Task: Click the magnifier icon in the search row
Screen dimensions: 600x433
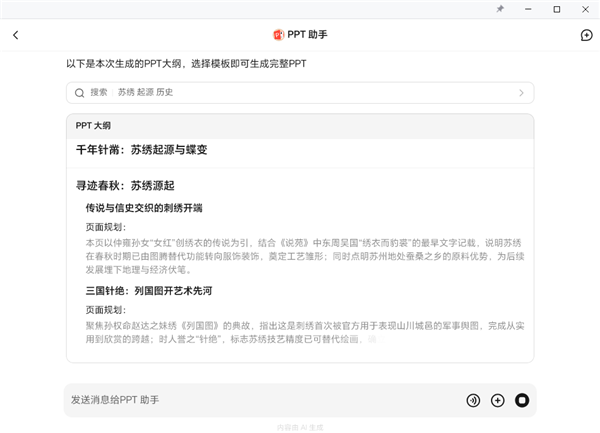Action: (79, 93)
